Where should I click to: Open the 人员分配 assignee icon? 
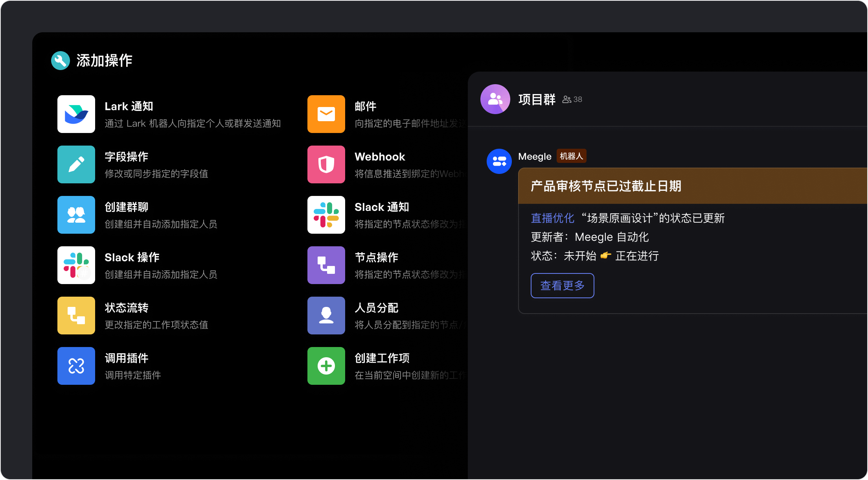coord(326,316)
